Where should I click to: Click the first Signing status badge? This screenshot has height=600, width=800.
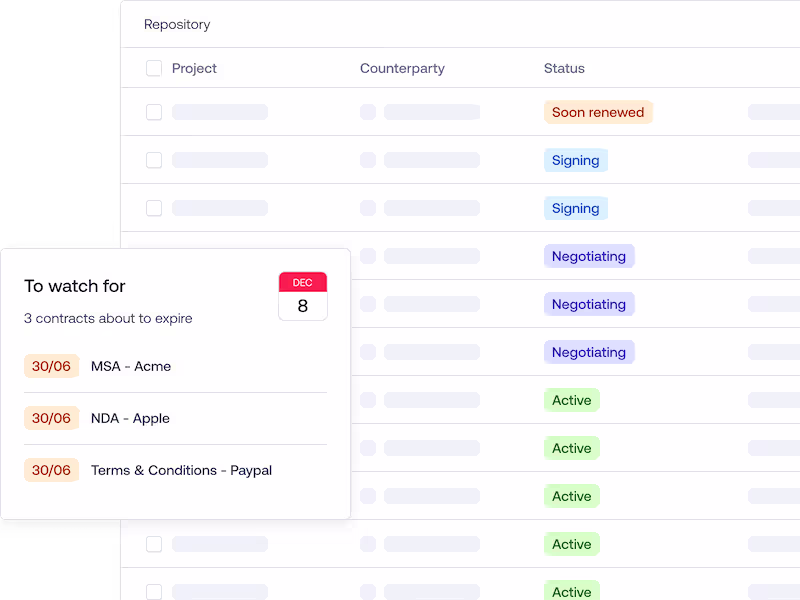pos(575,160)
